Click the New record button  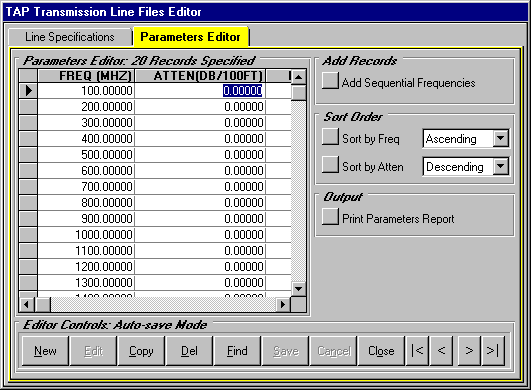pos(45,351)
